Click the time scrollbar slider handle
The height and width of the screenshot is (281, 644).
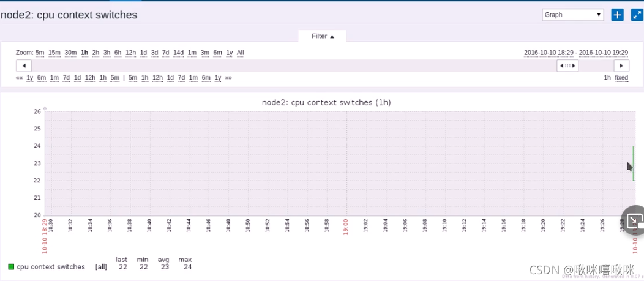[567, 66]
